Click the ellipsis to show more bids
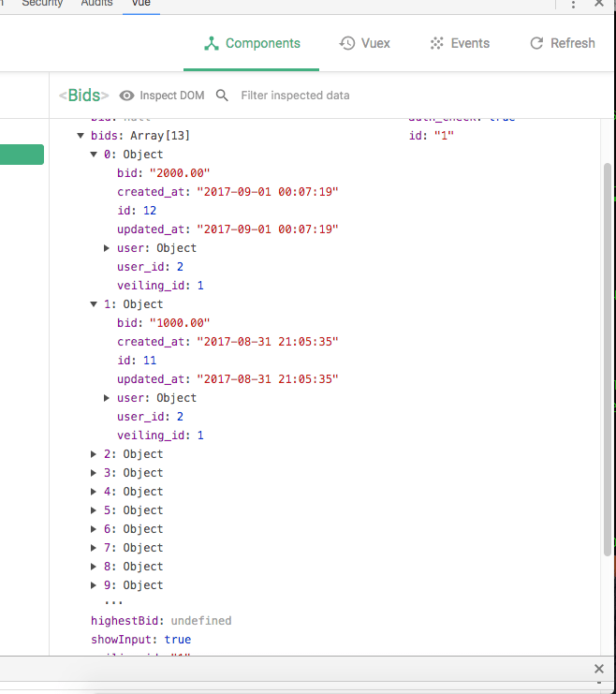Viewport: 616px width, 694px height. (113, 603)
